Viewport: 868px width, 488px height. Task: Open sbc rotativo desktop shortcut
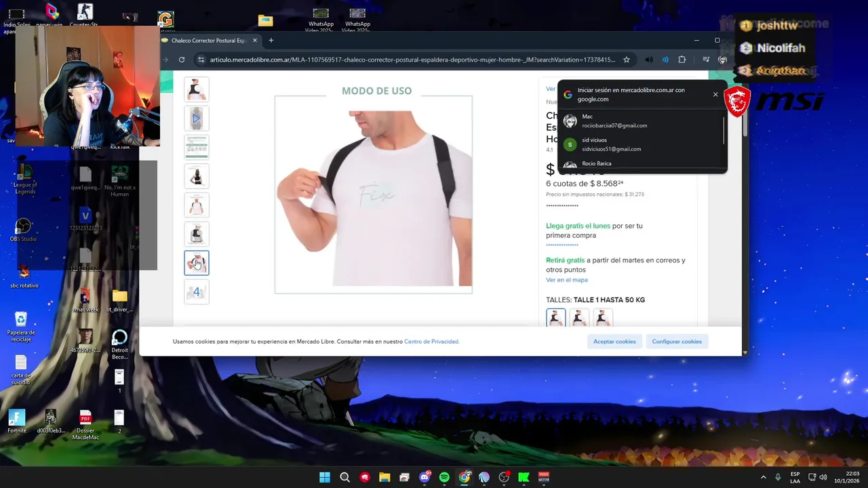24,277
